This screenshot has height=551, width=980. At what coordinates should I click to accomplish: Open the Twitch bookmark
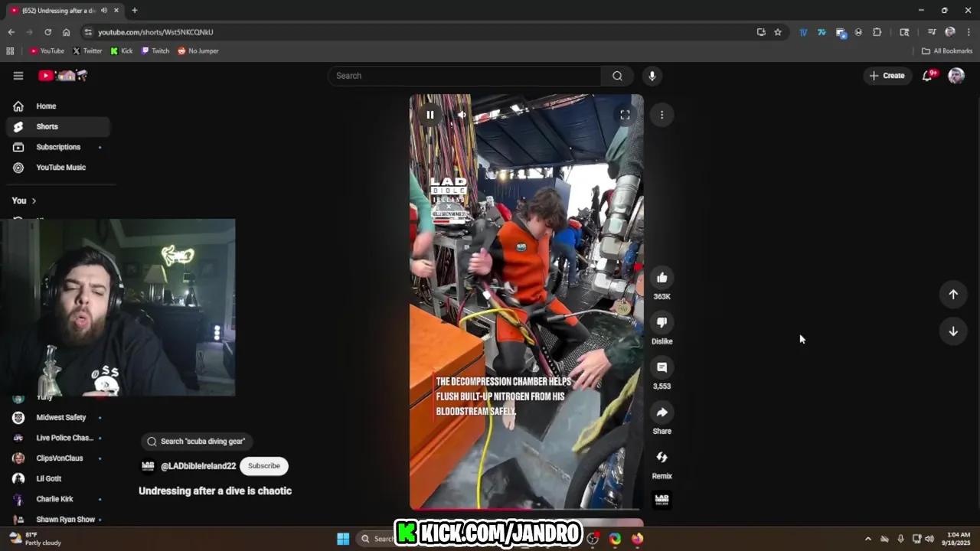point(155,51)
